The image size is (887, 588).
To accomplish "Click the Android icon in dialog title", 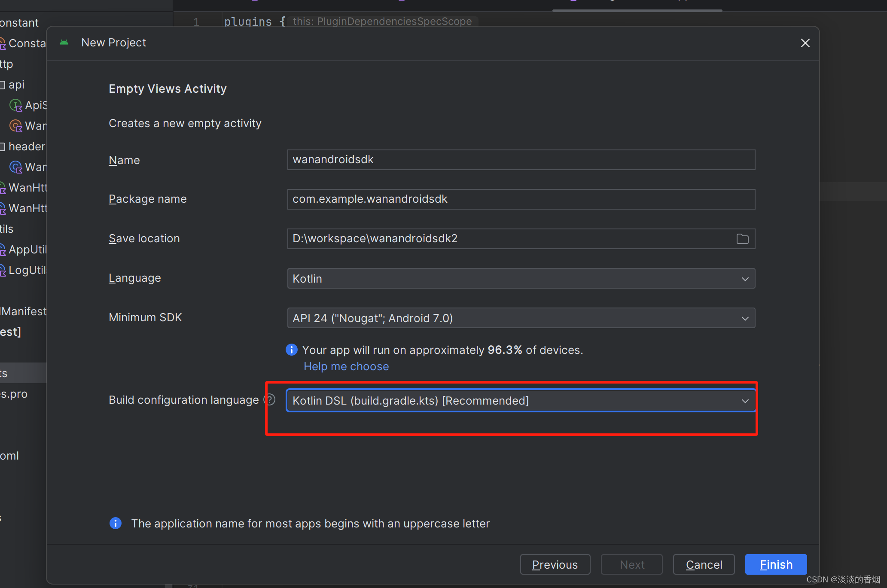I will tap(64, 42).
